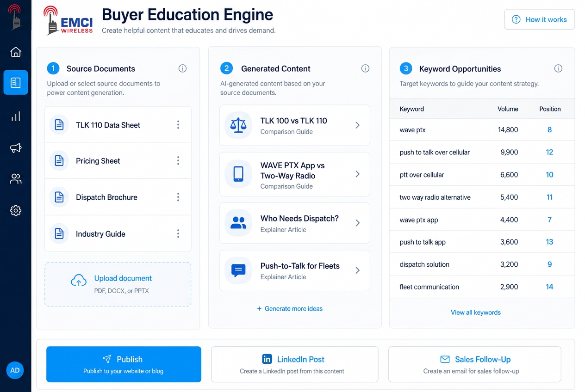Click Generate more ideas link

[290, 308]
